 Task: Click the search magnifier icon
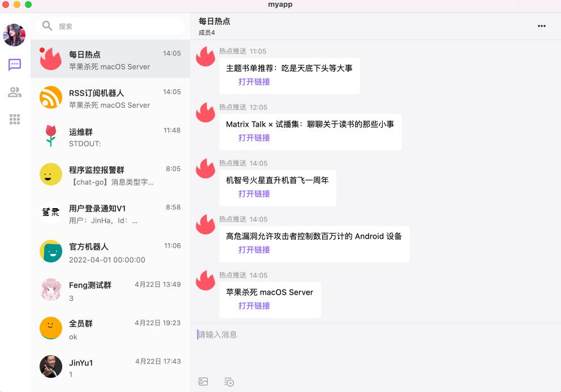(48, 26)
